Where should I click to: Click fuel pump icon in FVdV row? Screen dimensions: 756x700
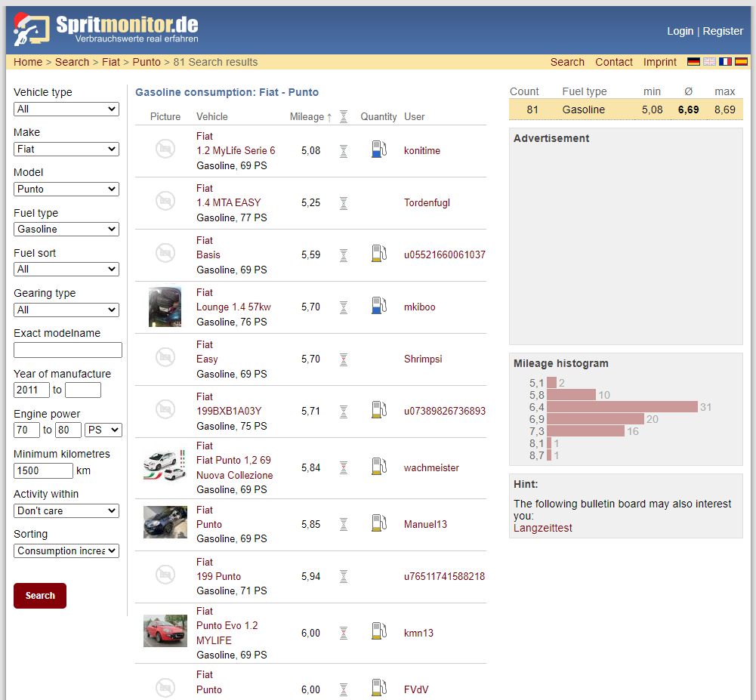(379, 689)
